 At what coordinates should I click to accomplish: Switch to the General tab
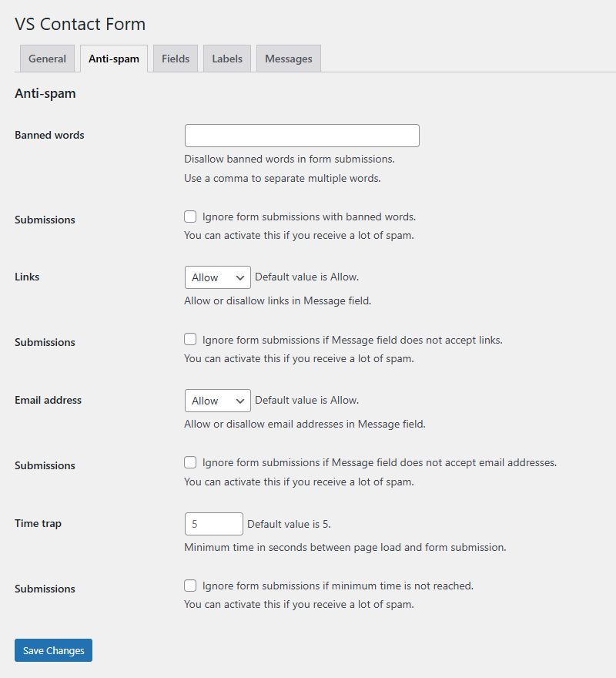[47, 58]
